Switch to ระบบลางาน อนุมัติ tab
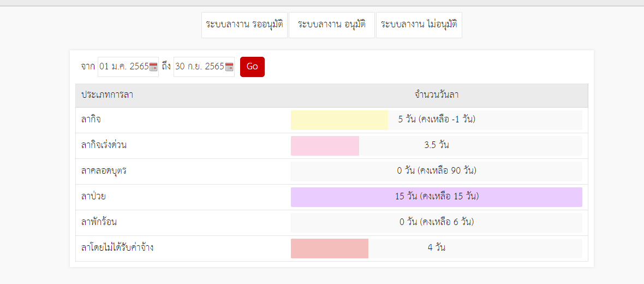The width and height of the screenshot is (644, 284). point(332,25)
